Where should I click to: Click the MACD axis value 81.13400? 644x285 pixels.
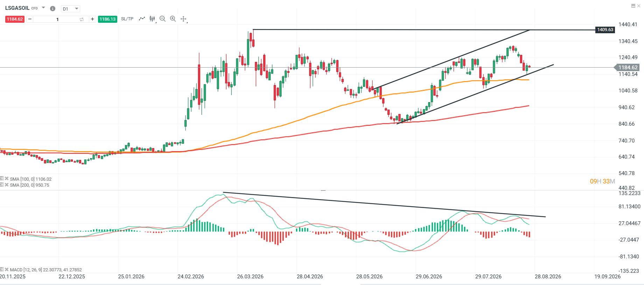point(629,207)
